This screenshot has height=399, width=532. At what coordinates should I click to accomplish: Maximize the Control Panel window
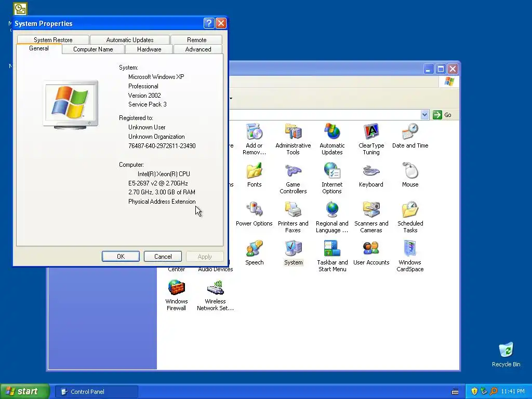441,69
